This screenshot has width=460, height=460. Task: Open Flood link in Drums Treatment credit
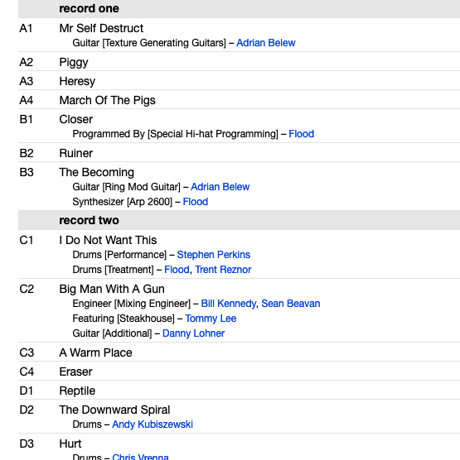pyautogui.click(x=177, y=270)
